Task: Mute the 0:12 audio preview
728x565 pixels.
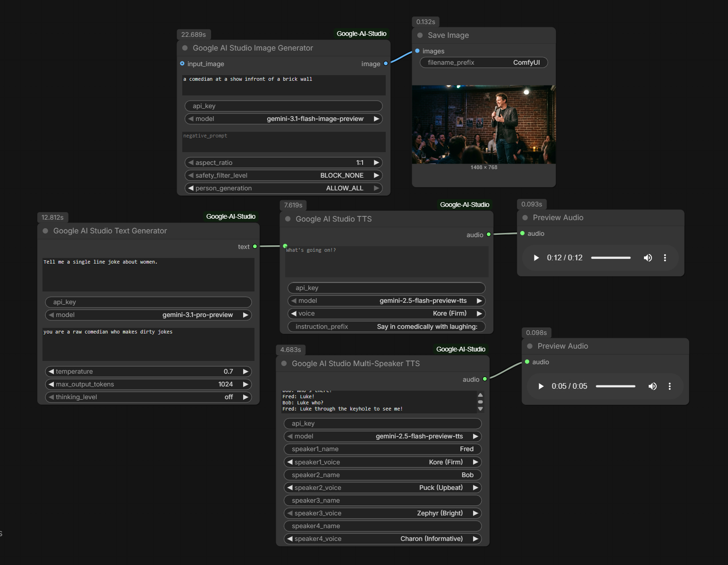Action: coord(648,258)
